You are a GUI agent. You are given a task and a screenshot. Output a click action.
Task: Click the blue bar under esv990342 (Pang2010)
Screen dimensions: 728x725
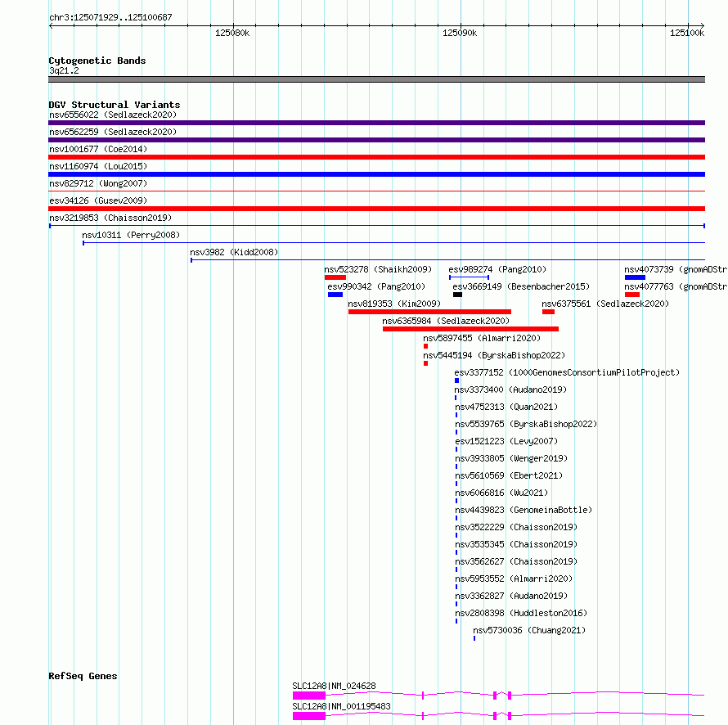point(335,295)
